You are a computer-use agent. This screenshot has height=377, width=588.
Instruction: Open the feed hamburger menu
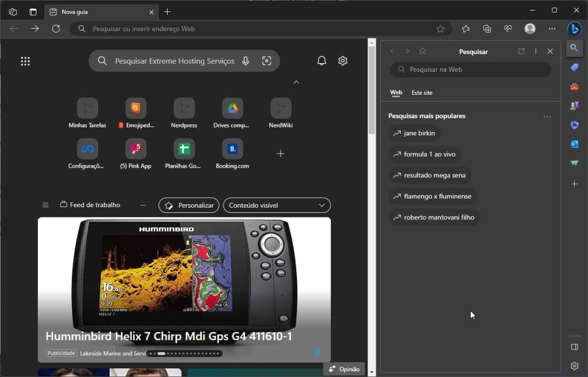[x=45, y=205]
